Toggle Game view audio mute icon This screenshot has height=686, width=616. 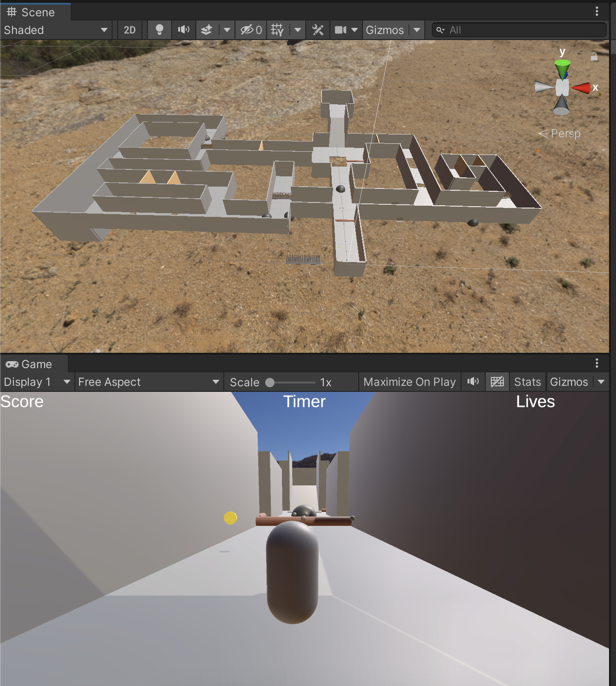[473, 382]
